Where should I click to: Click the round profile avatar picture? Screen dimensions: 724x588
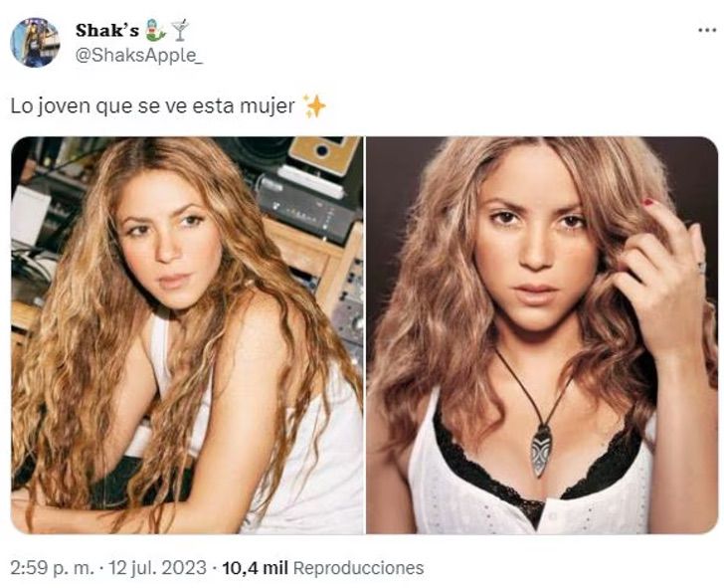point(35,43)
